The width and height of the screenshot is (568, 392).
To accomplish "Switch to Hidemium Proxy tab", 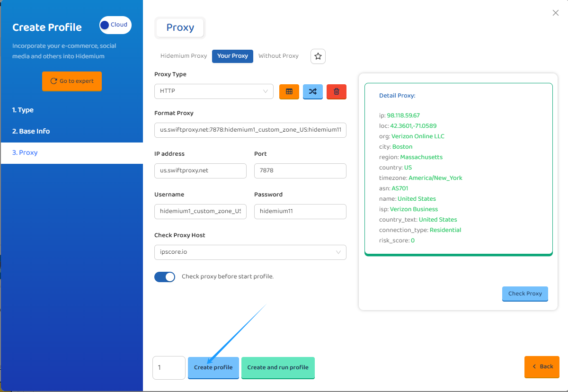I will 184,56.
